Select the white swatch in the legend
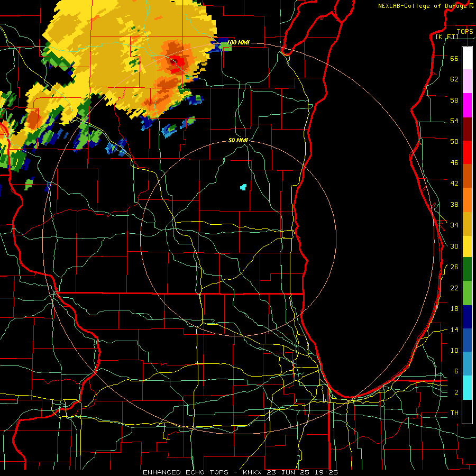The height and width of the screenshot is (476, 476). (467, 58)
